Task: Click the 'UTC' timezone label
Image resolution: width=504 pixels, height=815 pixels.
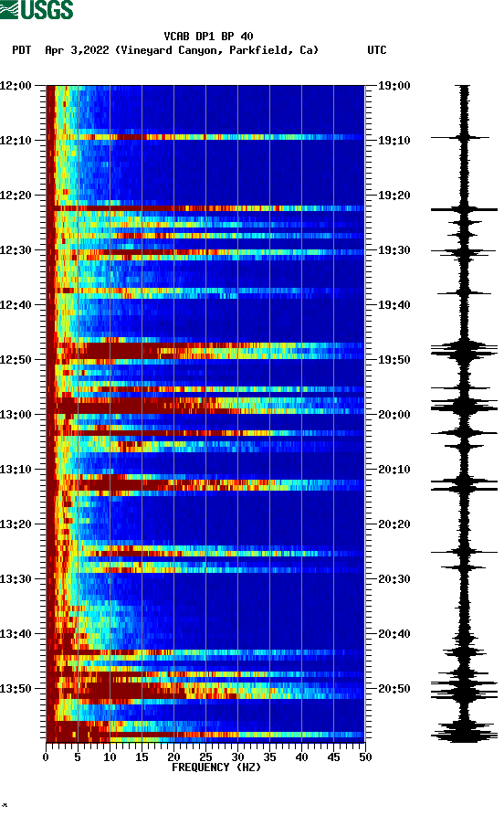Action: click(x=377, y=50)
